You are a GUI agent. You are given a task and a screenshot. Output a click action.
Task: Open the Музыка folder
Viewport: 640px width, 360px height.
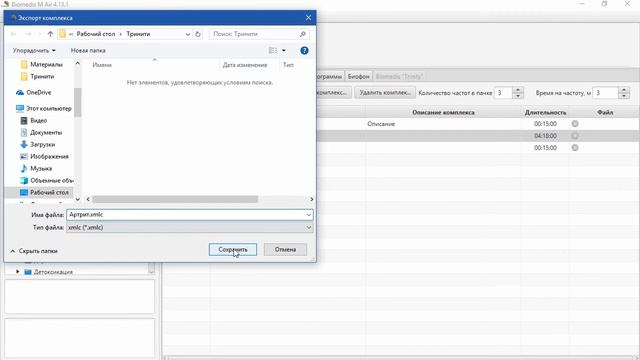pyautogui.click(x=36, y=169)
